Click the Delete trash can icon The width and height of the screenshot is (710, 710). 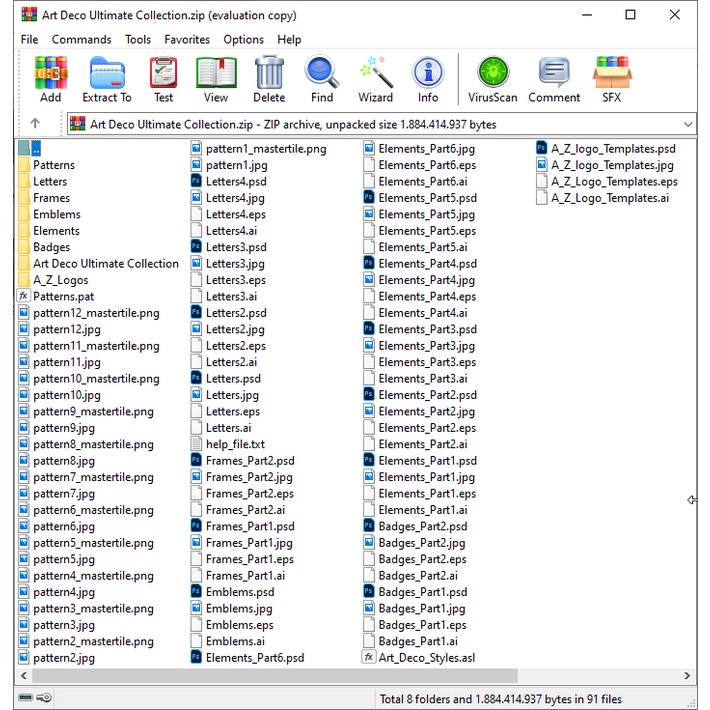tap(269, 79)
